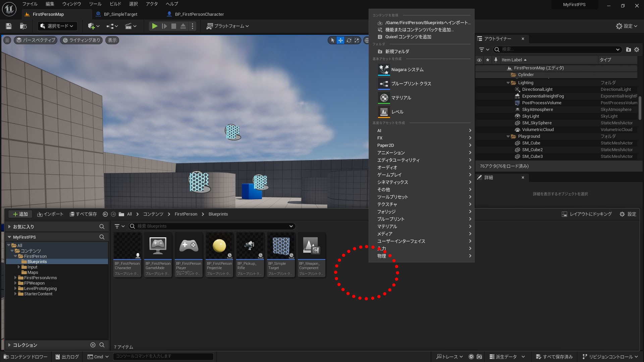
Task: Open the Selection Mode dropdown
Action: [57, 26]
